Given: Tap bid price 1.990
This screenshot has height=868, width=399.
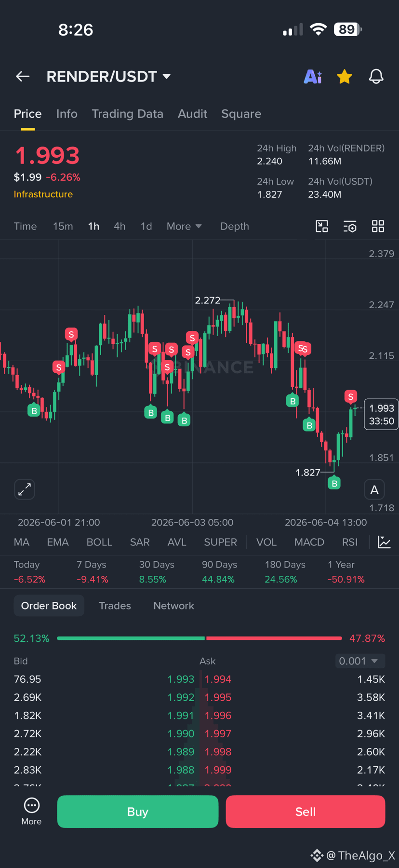Looking at the screenshot, I should 181,733.
